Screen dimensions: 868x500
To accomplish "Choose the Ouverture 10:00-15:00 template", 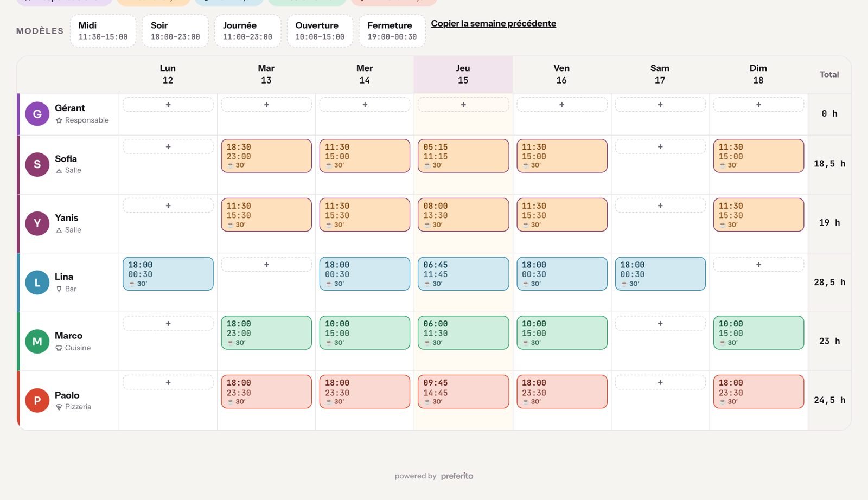I will [x=320, y=31].
